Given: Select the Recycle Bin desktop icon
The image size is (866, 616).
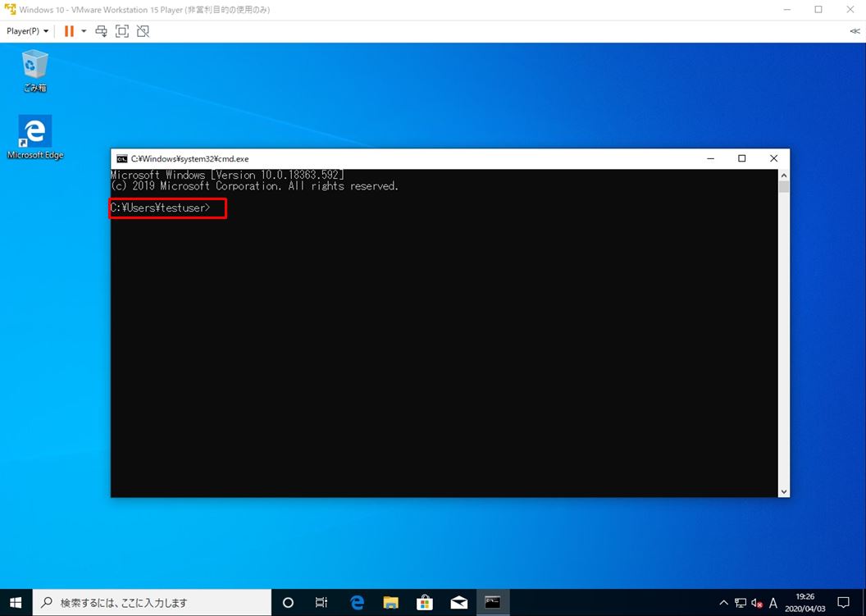Looking at the screenshot, I should click(34, 71).
